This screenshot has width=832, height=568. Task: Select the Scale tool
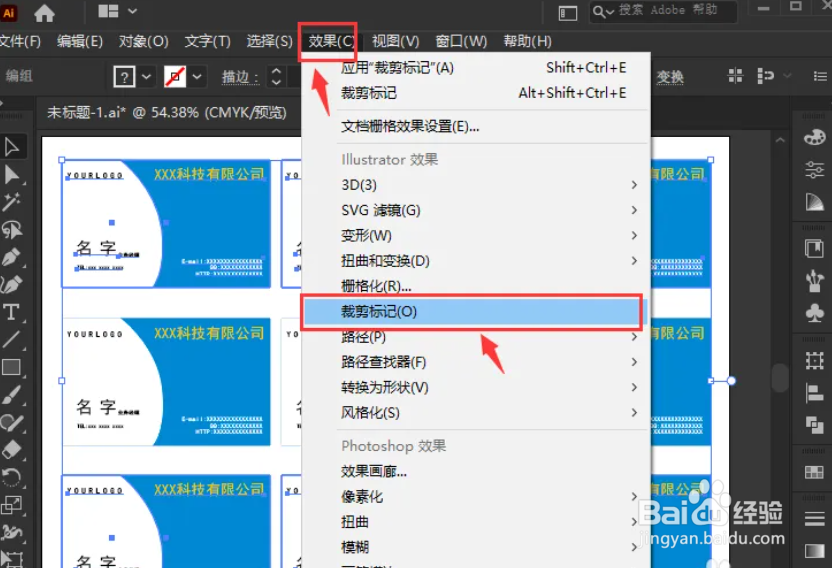[x=12, y=505]
